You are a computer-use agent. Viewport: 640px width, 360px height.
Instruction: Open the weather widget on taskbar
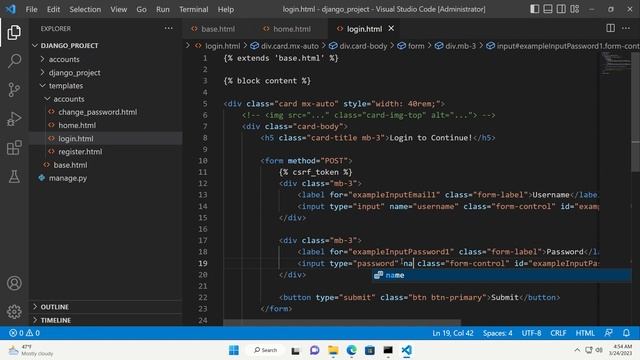(32, 350)
